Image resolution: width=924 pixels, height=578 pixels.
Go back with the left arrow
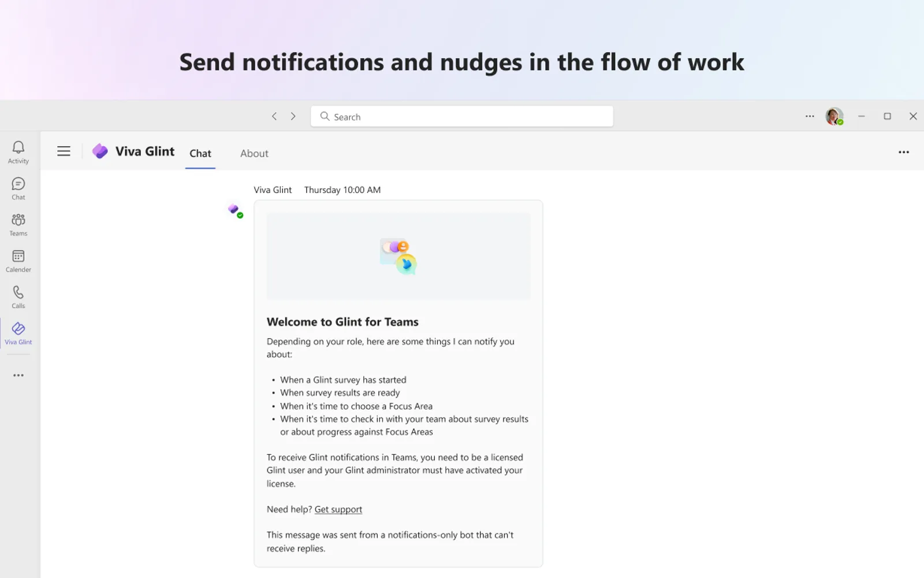(274, 116)
